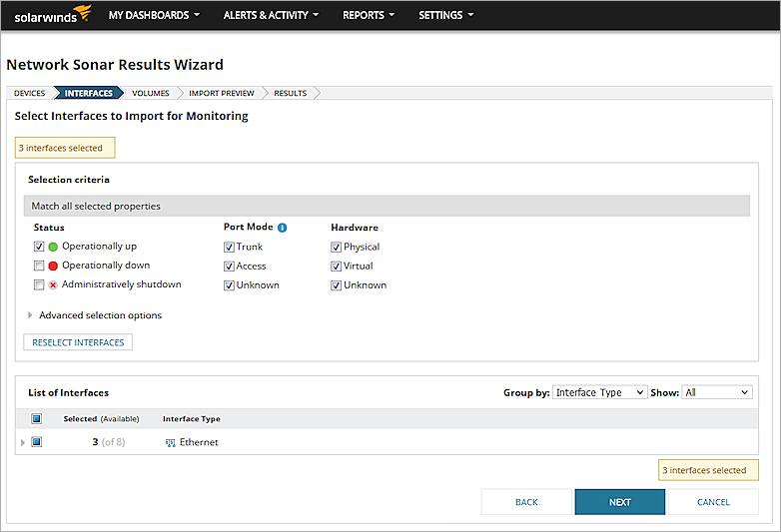Click the green Operationally up status icon
Screen dimensions: 781x532
[53, 247]
